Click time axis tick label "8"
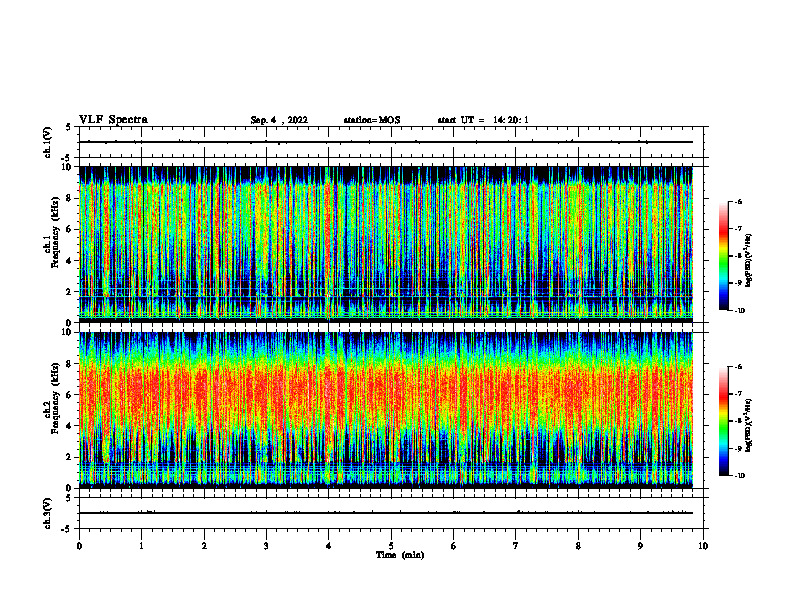This screenshot has width=792, height=612. (x=578, y=546)
